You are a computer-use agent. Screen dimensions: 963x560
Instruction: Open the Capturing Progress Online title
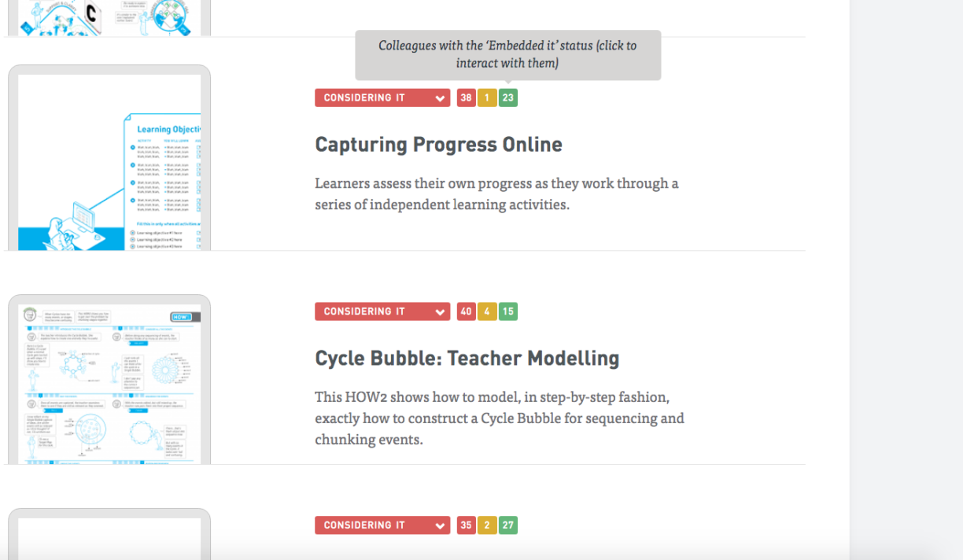pyautogui.click(x=438, y=145)
